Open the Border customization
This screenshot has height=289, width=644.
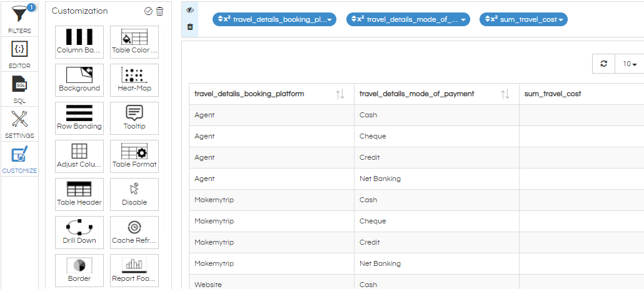pyautogui.click(x=79, y=270)
